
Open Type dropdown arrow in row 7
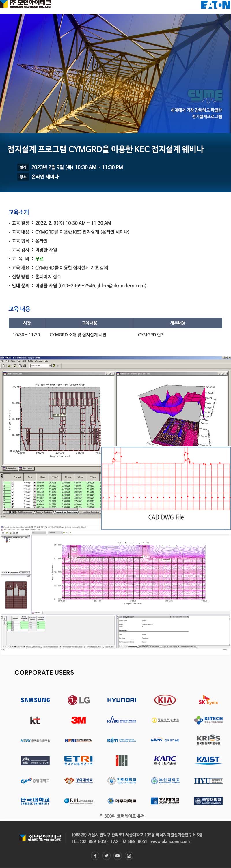(x=34, y=501)
